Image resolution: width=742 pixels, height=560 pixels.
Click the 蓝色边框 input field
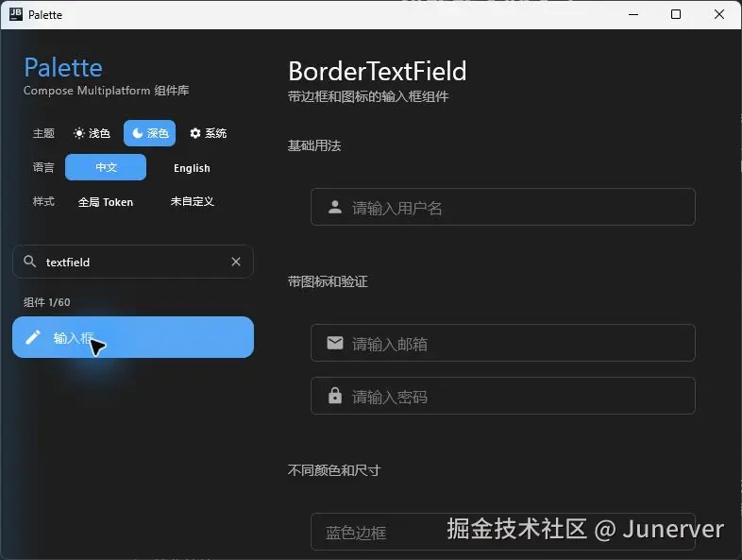(x=503, y=532)
